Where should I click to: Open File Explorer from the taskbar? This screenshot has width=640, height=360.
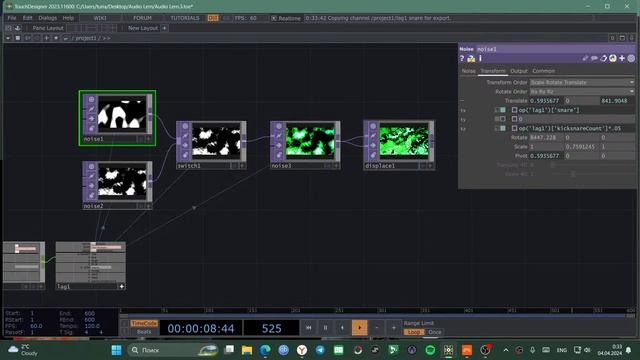click(x=247, y=350)
